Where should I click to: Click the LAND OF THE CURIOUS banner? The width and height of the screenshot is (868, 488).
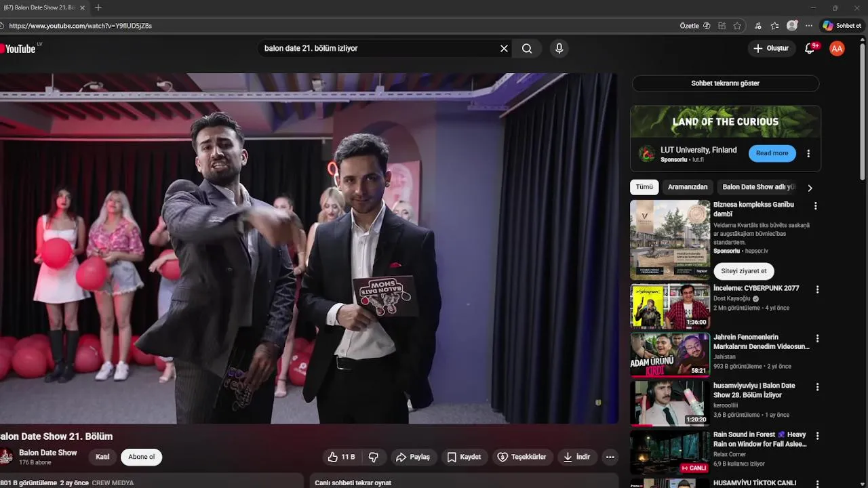(x=726, y=122)
